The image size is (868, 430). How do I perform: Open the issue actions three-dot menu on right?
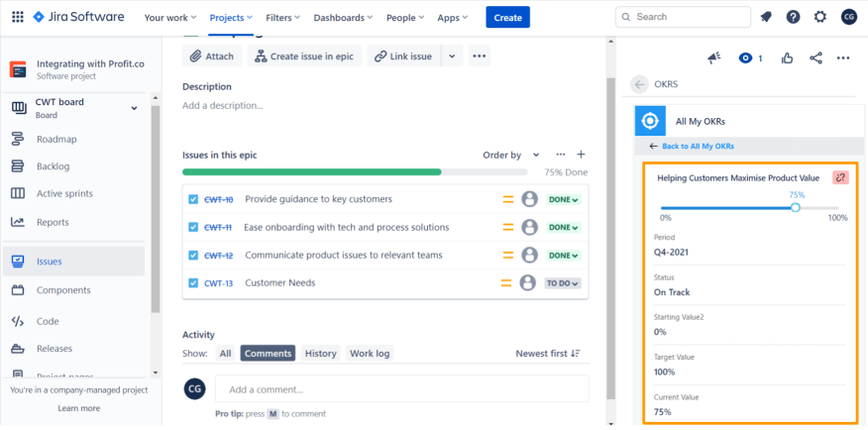tap(843, 58)
